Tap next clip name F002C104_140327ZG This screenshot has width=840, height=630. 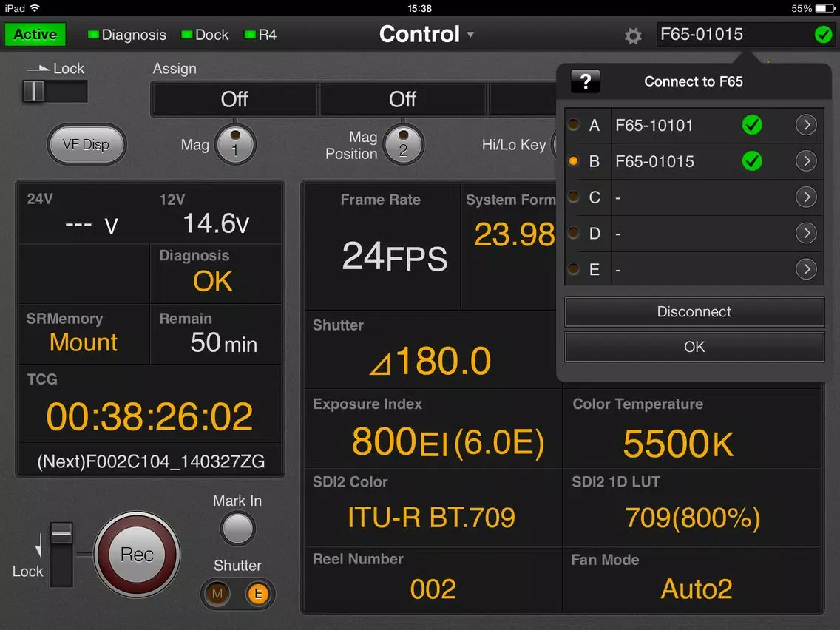click(x=151, y=461)
